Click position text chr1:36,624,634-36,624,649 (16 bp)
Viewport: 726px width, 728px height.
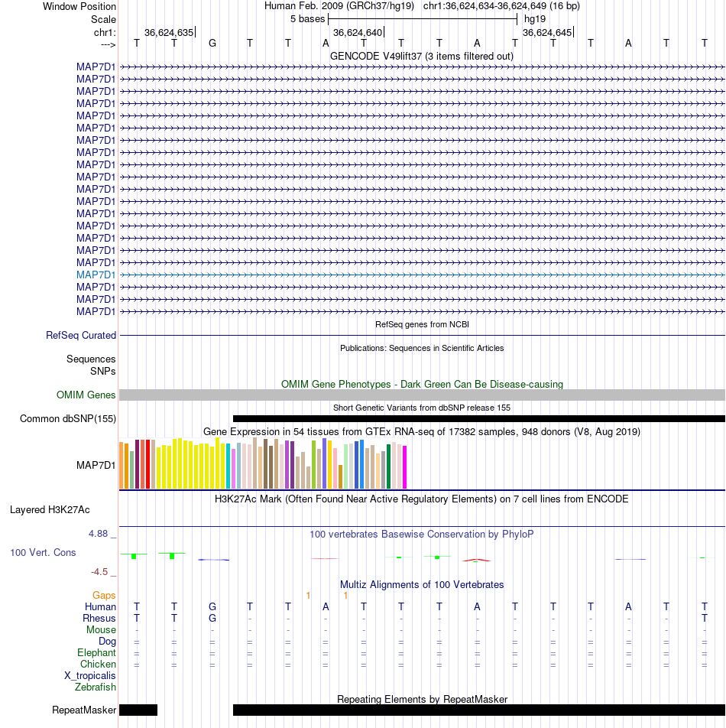click(501, 6)
